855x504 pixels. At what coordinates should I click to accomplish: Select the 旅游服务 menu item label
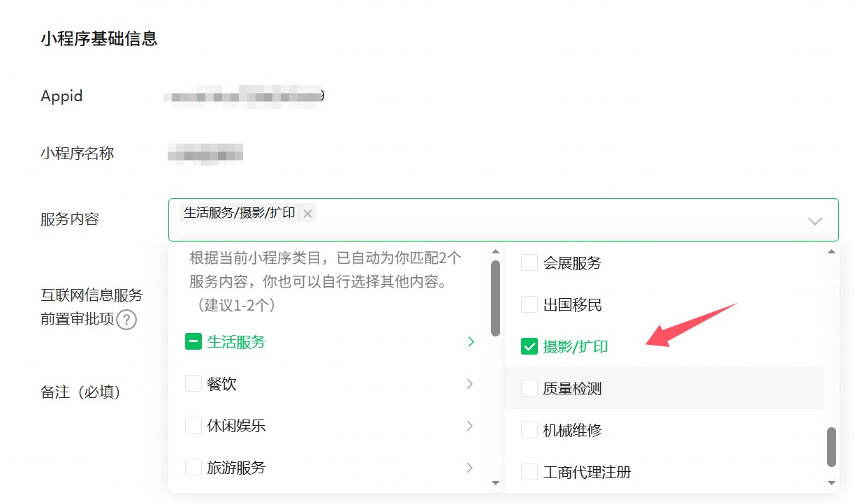coord(236,468)
